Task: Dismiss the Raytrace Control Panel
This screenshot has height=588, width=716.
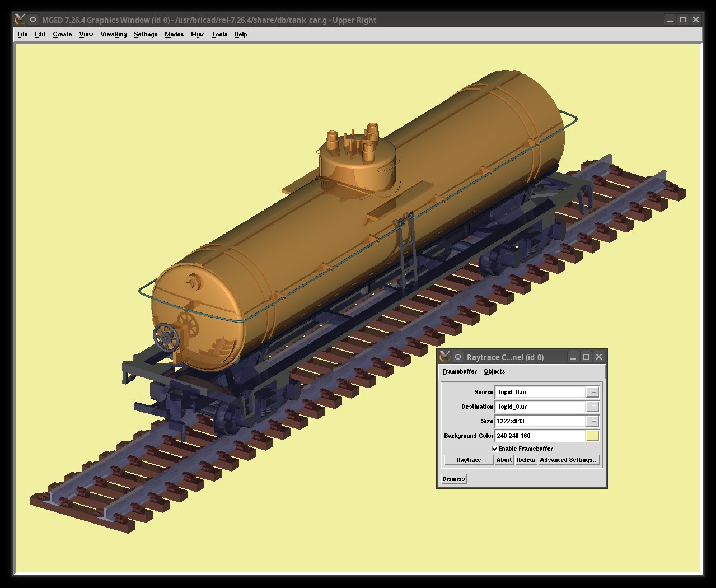Action: tap(453, 479)
